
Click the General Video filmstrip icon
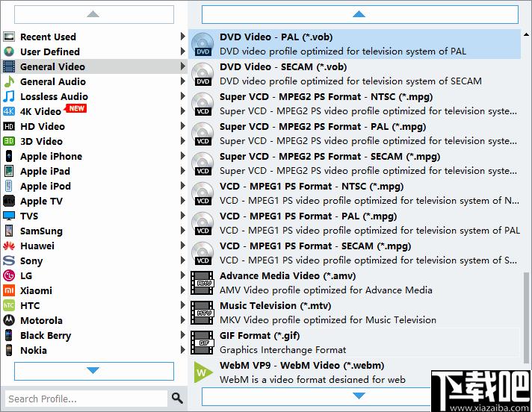pos(9,66)
